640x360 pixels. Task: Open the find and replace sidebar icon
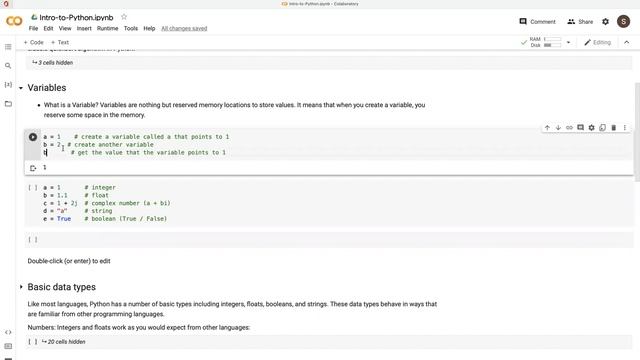8,66
